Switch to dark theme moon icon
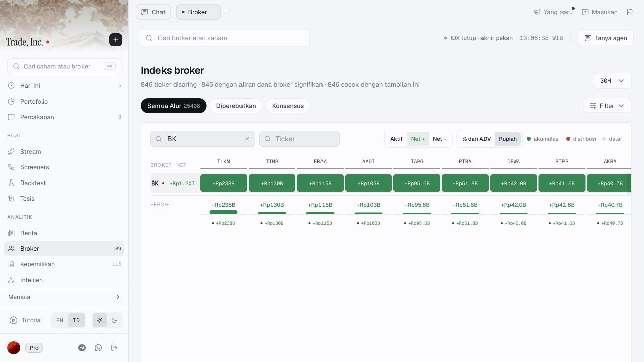This screenshot has width=644, height=362. (x=114, y=320)
